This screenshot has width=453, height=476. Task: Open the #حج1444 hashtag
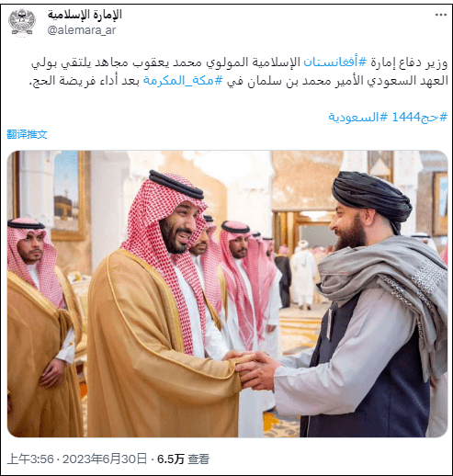coord(420,117)
